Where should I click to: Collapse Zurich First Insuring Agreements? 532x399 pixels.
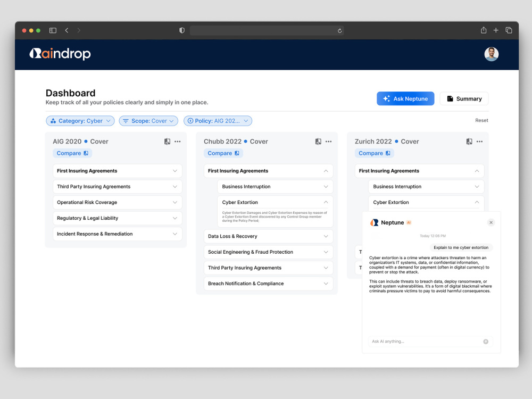coord(419,171)
